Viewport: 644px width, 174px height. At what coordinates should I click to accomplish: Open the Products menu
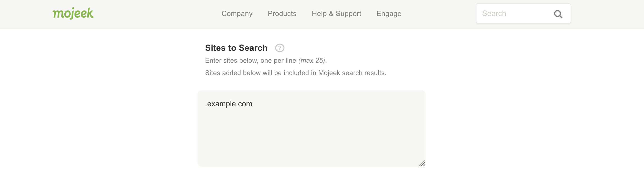pyautogui.click(x=282, y=14)
